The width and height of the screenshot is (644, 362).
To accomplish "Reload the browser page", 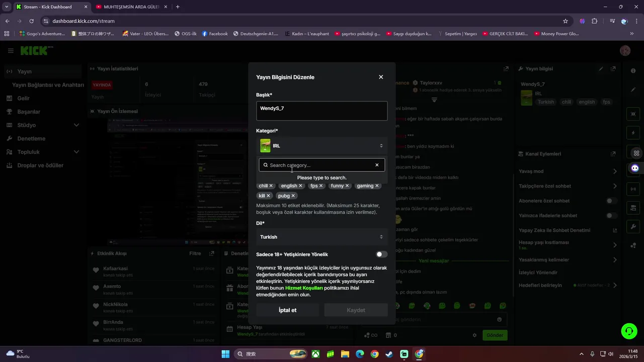I will [32, 21].
